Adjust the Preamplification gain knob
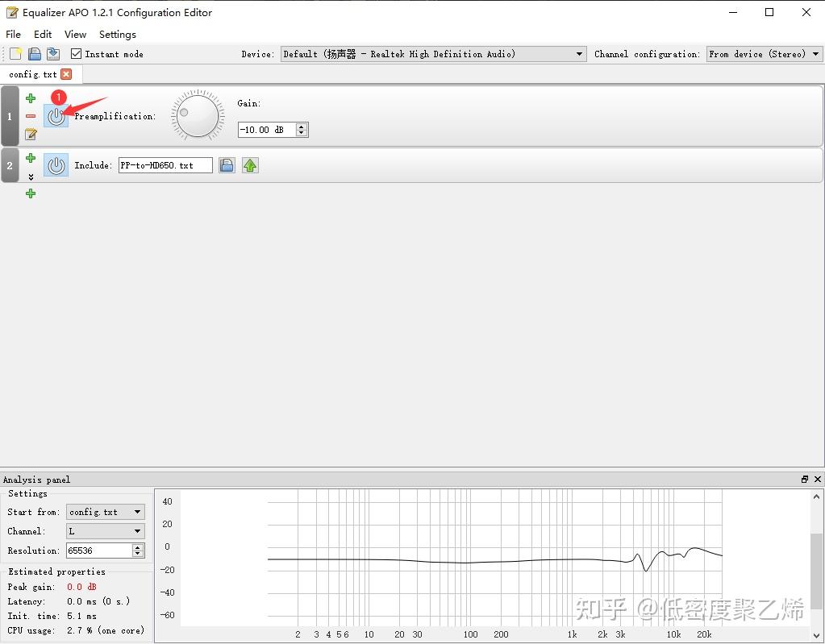This screenshot has width=825, height=644. [196, 115]
